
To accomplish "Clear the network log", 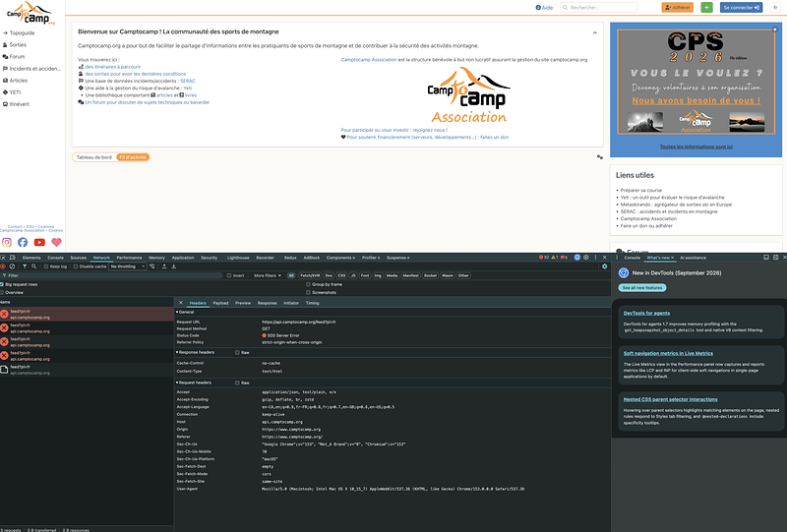I will pos(12,266).
